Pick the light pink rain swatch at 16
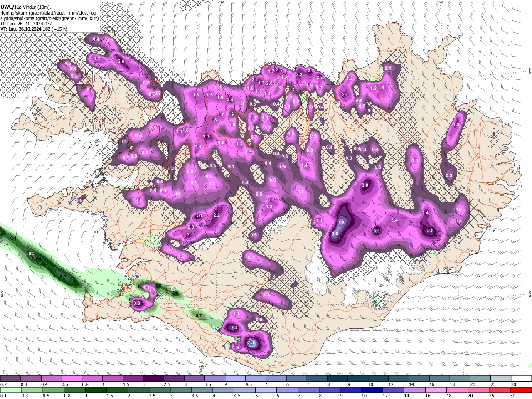The height and width of the screenshot is (399, 532). 436,390
